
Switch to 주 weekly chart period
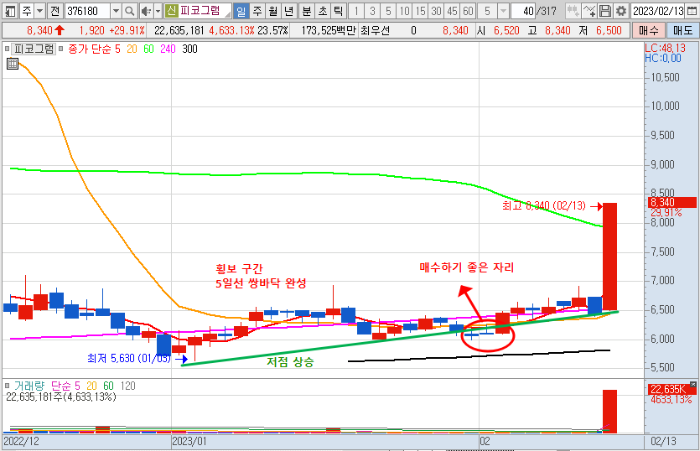[257, 11]
